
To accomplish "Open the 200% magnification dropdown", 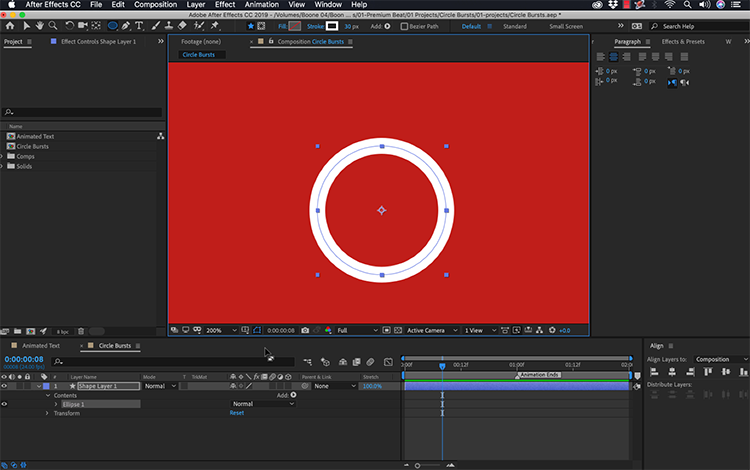I will (x=218, y=330).
